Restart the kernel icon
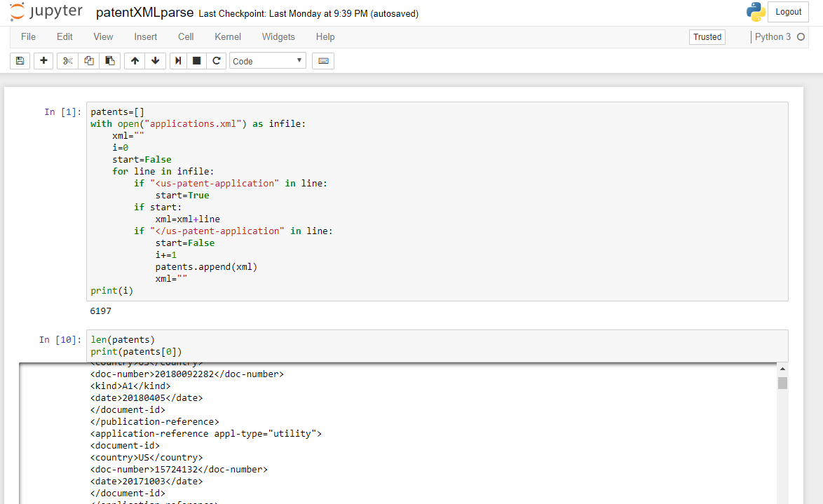The width and height of the screenshot is (823, 504). pos(217,61)
